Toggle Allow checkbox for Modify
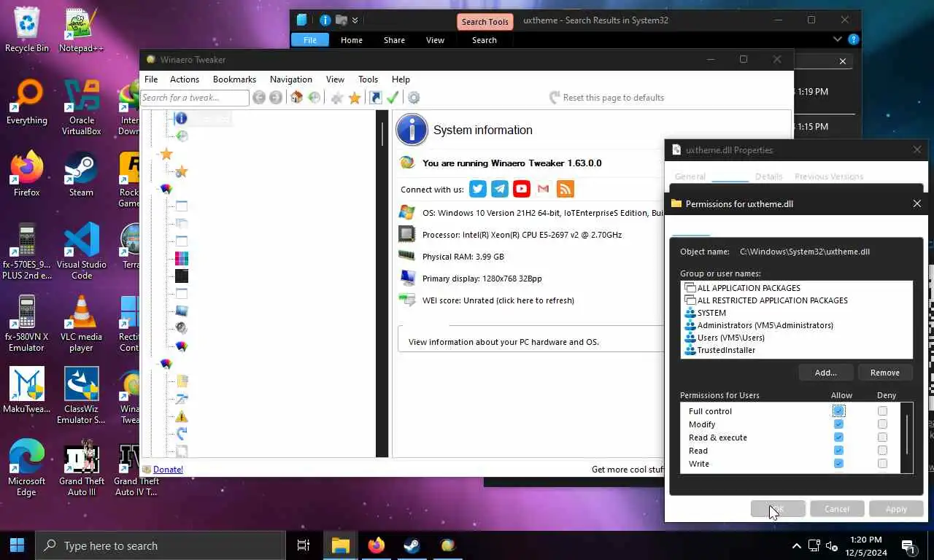The image size is (934, 560). (838, 424)
